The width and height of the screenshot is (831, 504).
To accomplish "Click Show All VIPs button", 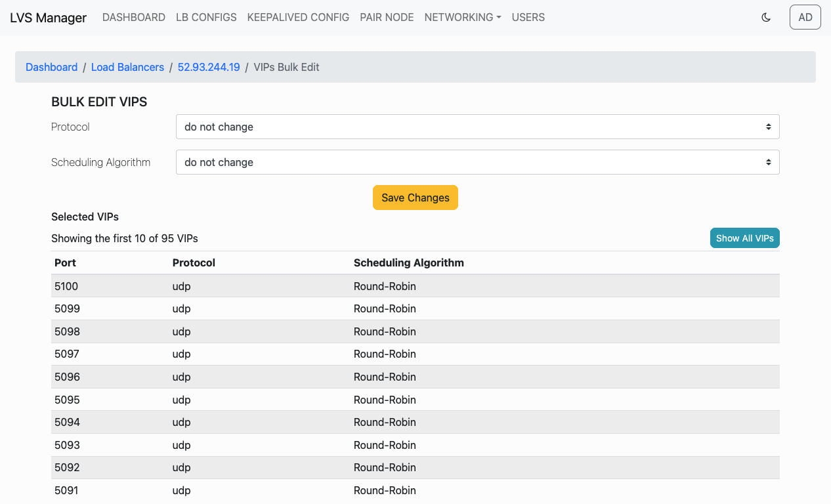I will point(745,238).
